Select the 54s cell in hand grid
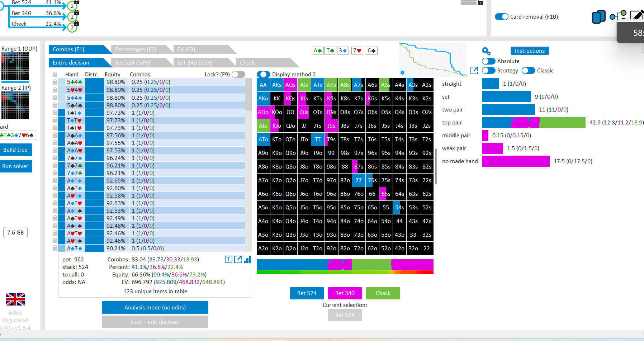Image resolution: width=644 pixels, height=341 pixels. tap(399, 208)
